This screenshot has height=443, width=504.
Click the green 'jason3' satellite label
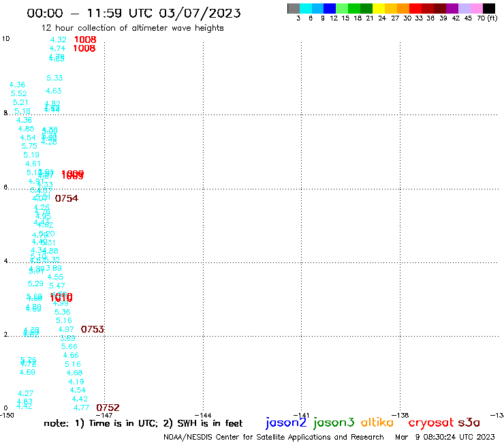coord(334,423)
